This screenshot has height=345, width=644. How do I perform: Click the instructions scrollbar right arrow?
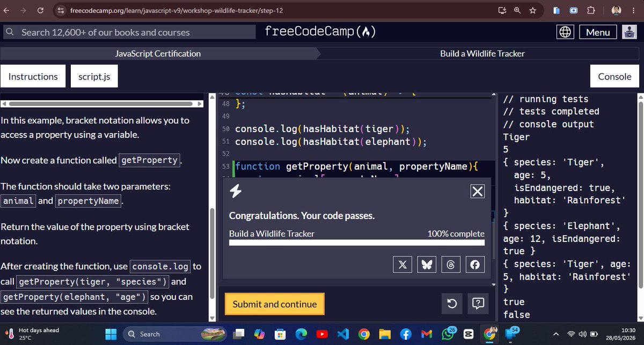(201, 104)
